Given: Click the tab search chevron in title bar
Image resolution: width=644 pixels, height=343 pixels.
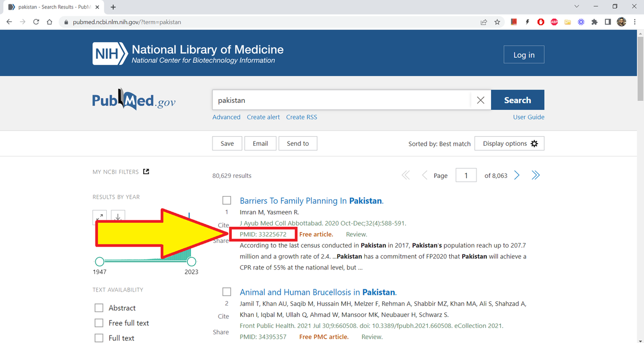Looking at the screenshot, I should point(576,6).
